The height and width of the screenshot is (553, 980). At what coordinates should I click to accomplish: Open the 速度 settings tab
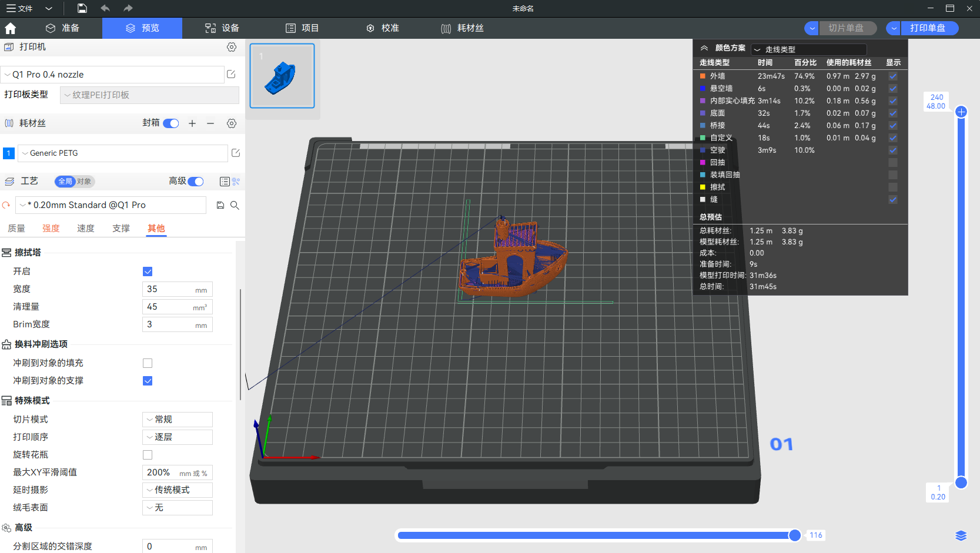coord(86,229)
